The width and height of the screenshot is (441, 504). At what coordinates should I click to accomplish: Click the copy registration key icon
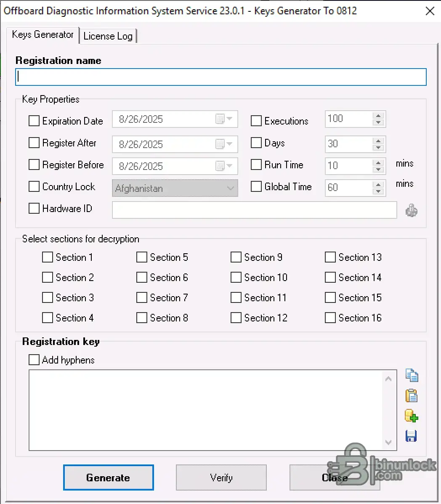click(412, 375)
